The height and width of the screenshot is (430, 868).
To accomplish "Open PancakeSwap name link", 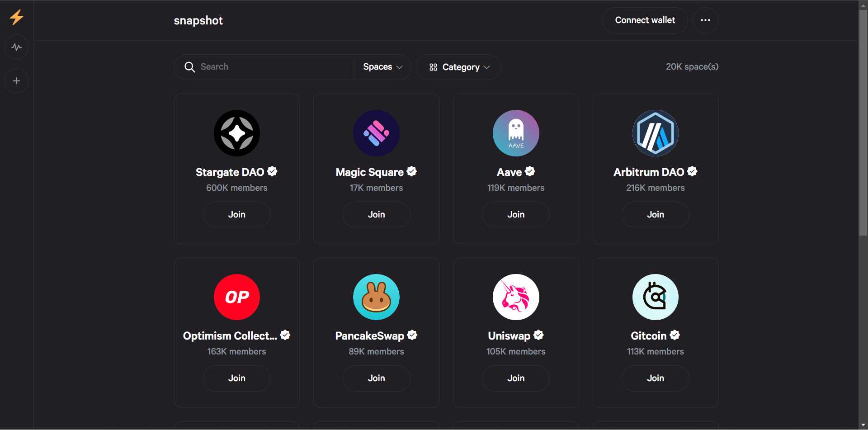I will (x=369, y=336).
